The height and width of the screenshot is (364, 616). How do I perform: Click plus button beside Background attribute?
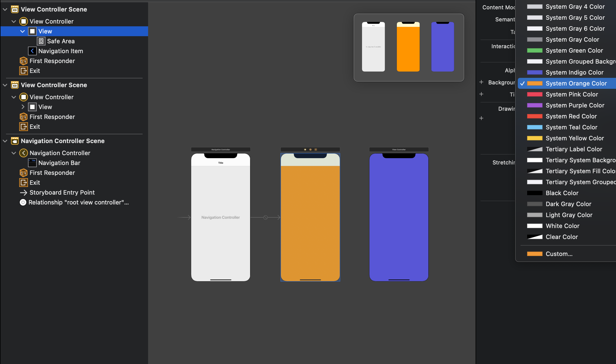tap(481, 82)
